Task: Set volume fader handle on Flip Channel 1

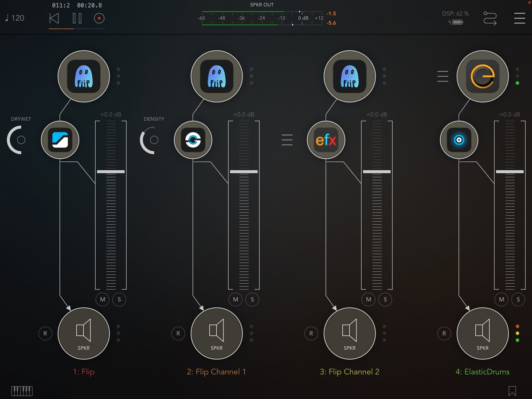Action: pyautogui.click(x=244, y=172)
